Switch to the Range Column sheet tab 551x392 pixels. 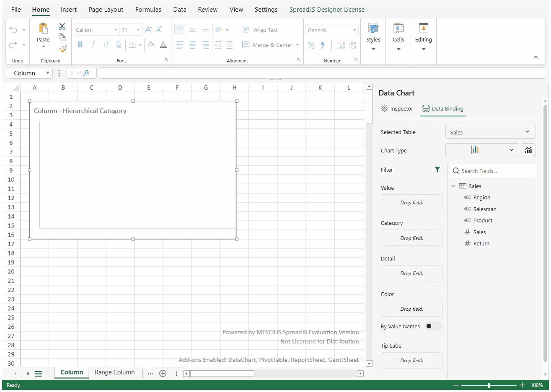point(114,372)
